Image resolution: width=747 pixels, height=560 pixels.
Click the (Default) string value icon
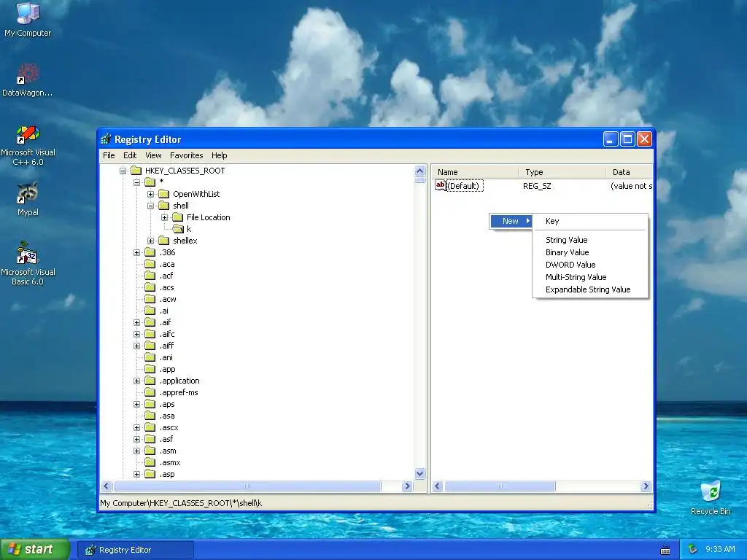coord(441,186)
